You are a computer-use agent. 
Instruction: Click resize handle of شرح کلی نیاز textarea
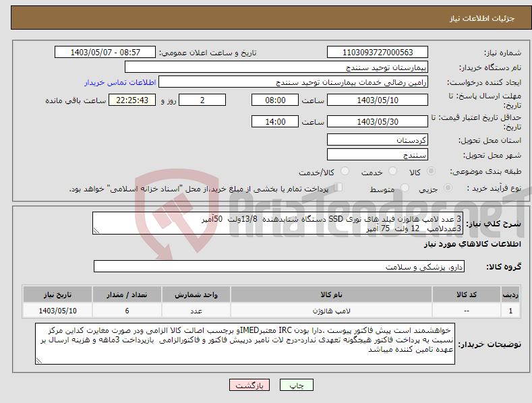coord(96,230)
